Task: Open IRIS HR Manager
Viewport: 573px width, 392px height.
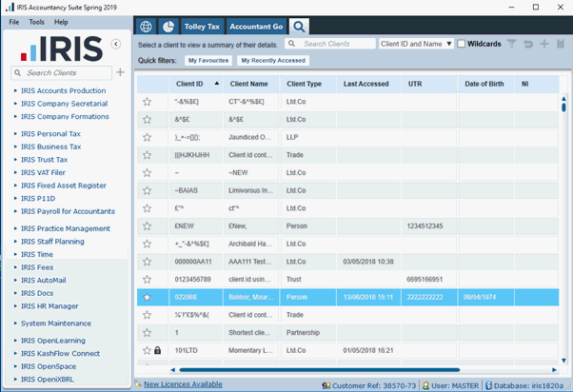Action: (49, 305)
